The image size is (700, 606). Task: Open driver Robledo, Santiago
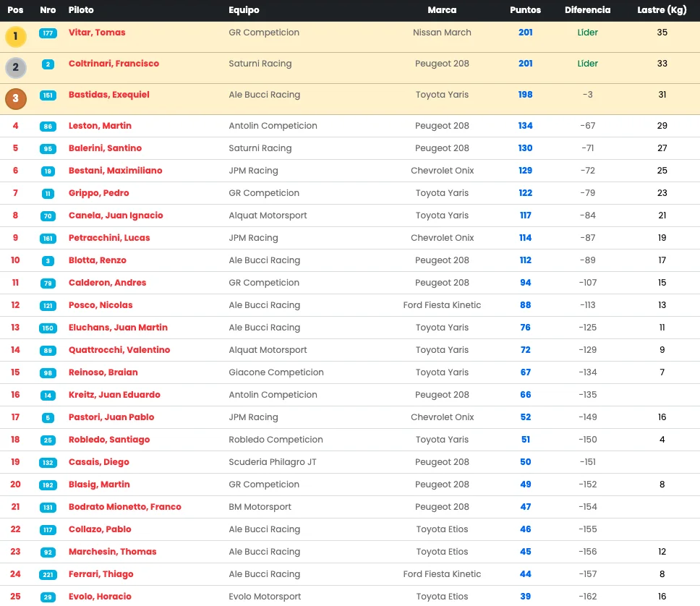109,440
